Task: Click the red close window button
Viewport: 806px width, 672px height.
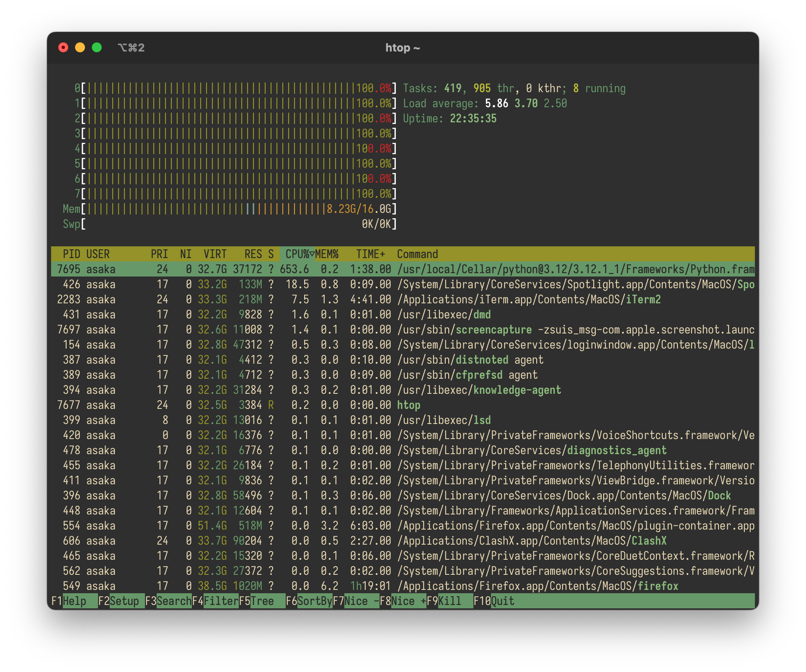Action: (x=63, y=48)
